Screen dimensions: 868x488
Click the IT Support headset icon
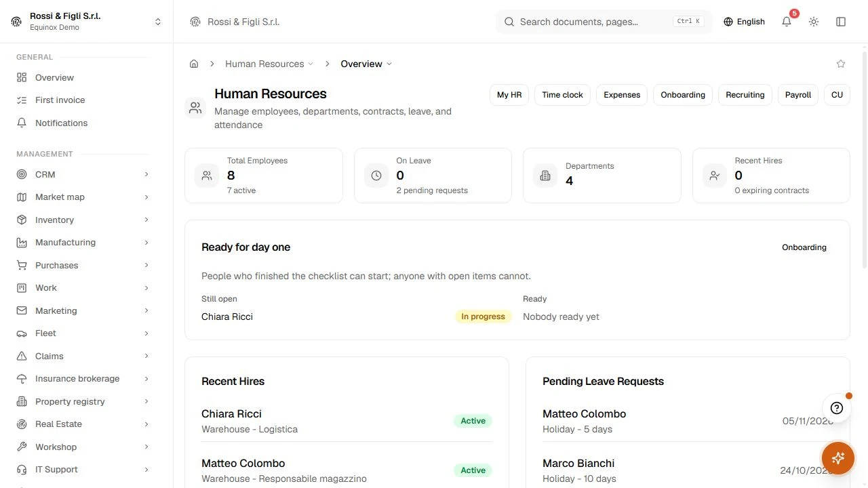coord(22,470)
